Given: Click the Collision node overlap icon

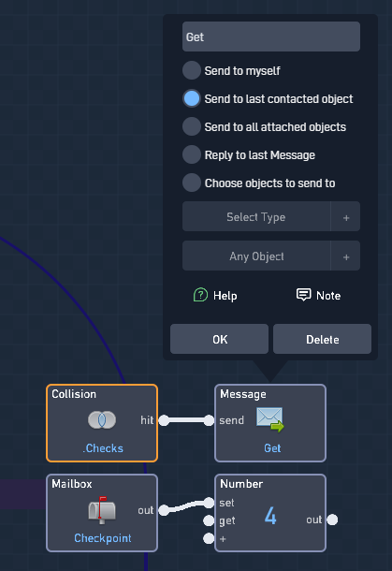Looking at the screenshot, I should click(102, 420).
